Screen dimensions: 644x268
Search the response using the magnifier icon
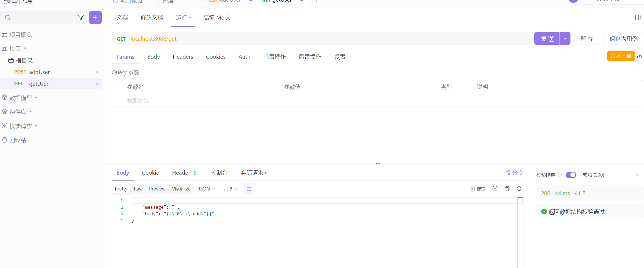[519, 189]
